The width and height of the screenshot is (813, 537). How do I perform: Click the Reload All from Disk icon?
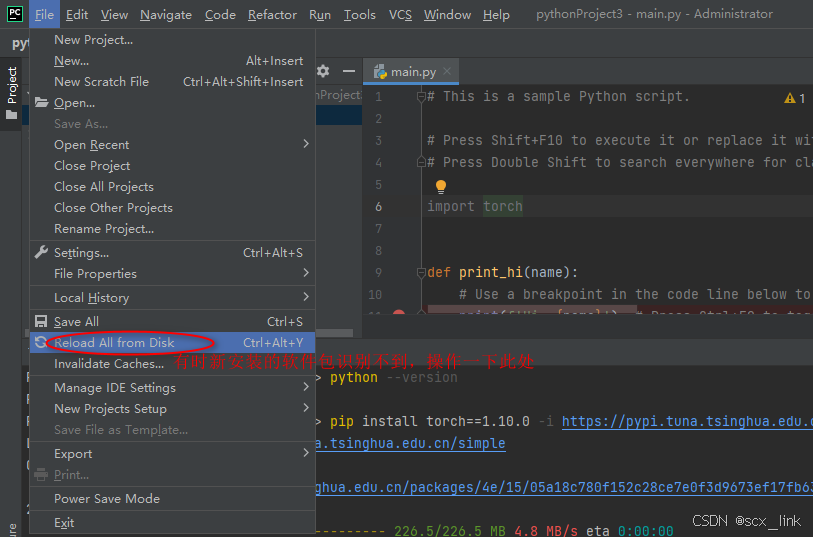40,342
